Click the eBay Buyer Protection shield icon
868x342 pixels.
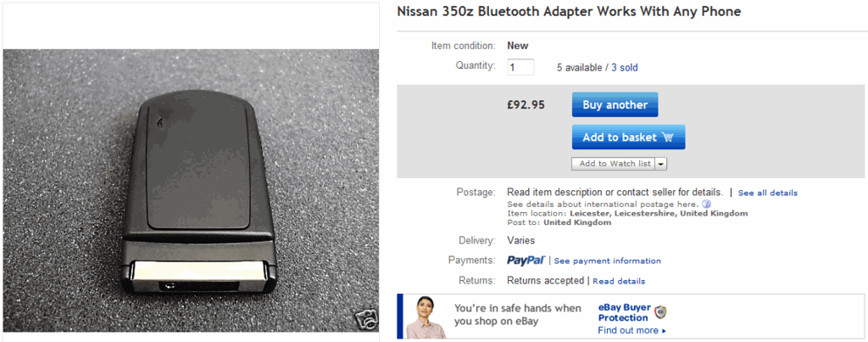[660, 312]
